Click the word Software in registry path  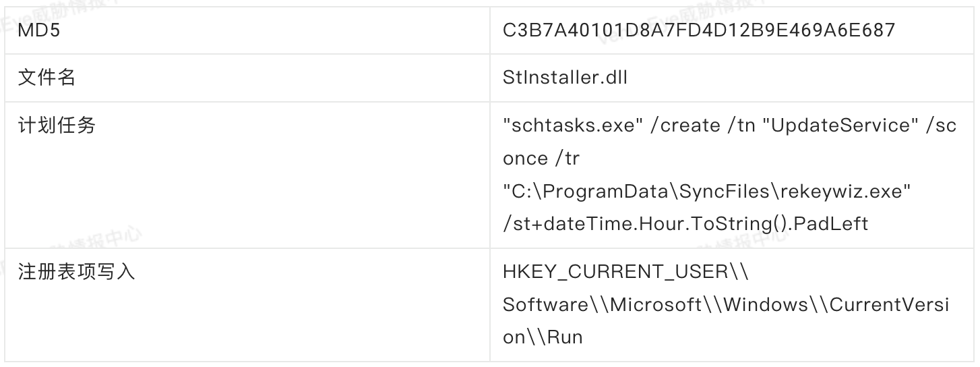[x=546, y=304]
